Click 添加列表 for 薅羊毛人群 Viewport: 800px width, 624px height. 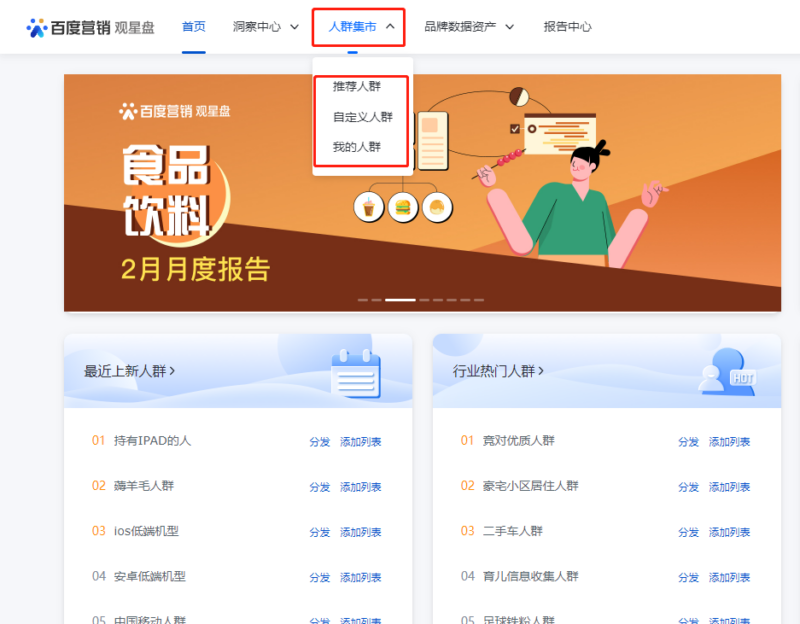pyautogui.click(x=360, y=487)
